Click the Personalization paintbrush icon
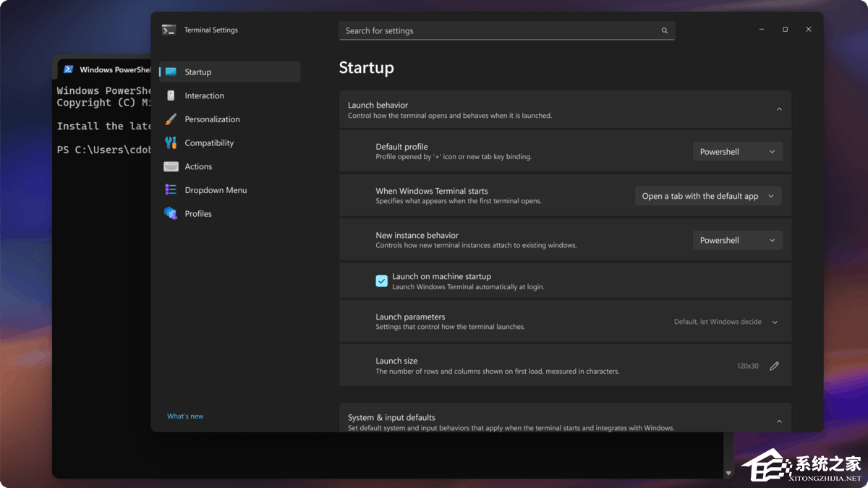The width and height of the screenshot is (868, 488). 171,119
